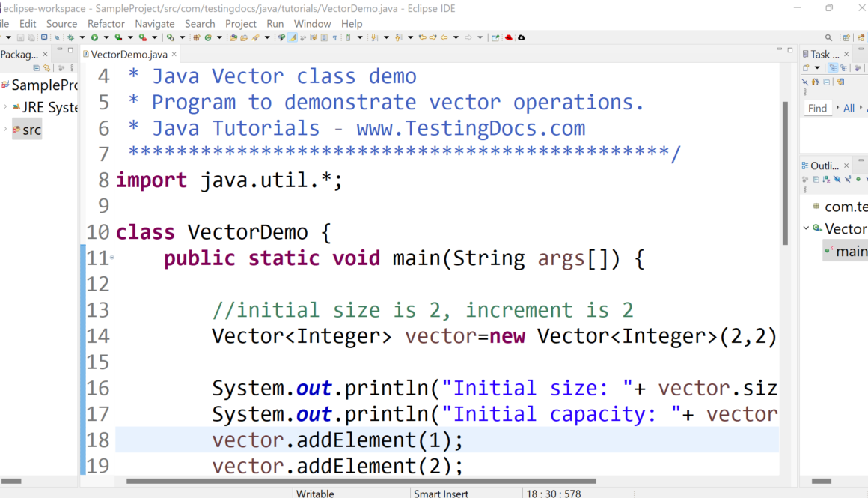
Task: Collapse the VectorDemo class in Outline
Action: [x=806, y=228]
